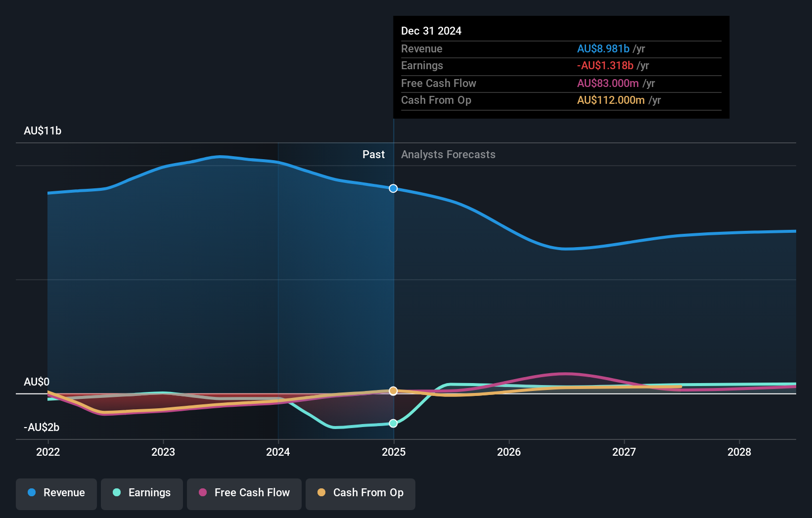Click the Dec 31 2024 tooltip header
812x518 pixels.
point(431,31)
